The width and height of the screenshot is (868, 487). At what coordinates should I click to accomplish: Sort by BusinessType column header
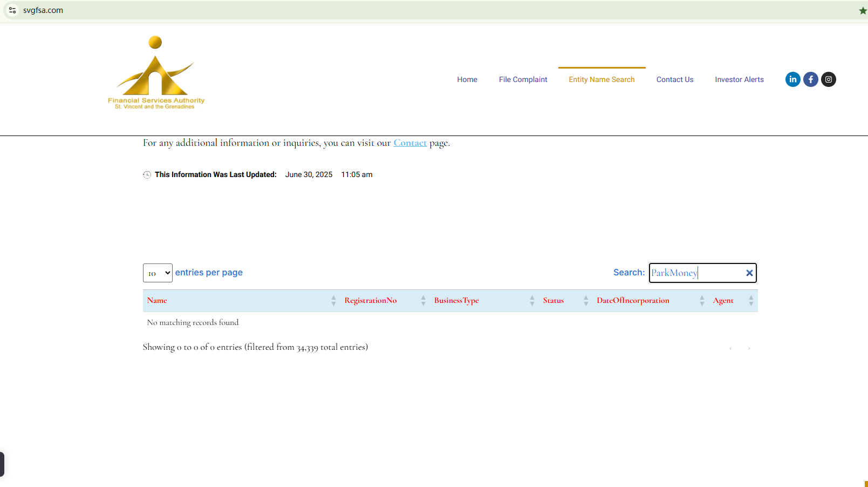point(456,301)
